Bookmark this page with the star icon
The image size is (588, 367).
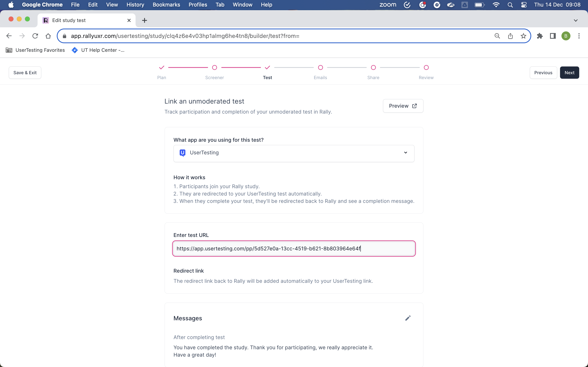[x=523, y=36]
